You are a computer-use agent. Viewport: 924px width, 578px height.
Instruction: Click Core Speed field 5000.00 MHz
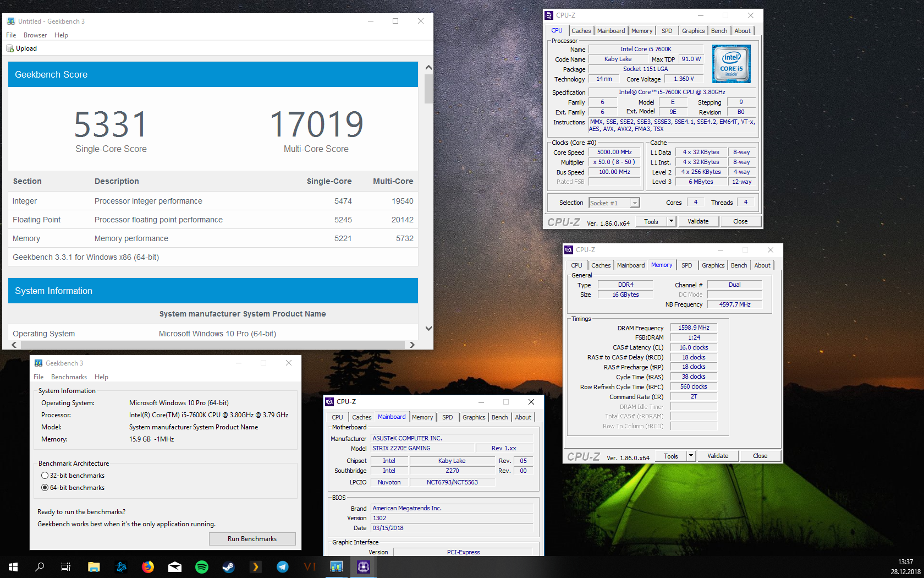point(614,152)
